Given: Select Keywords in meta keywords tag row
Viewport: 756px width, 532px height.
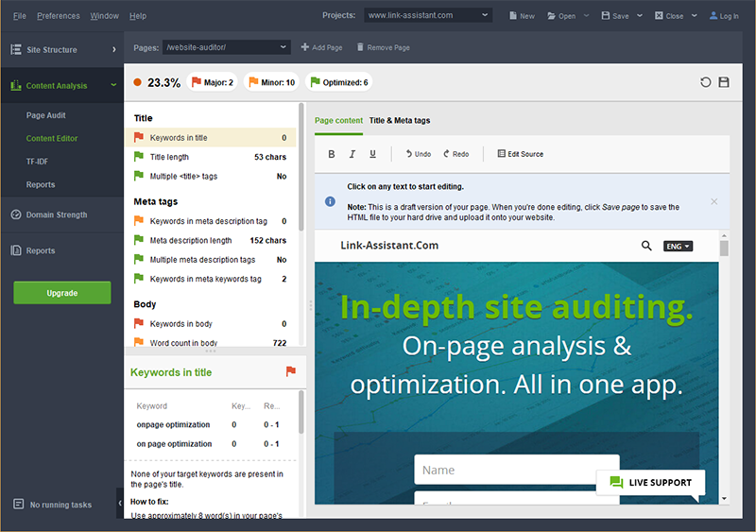Looking at the screenshot, I should 211,279.
